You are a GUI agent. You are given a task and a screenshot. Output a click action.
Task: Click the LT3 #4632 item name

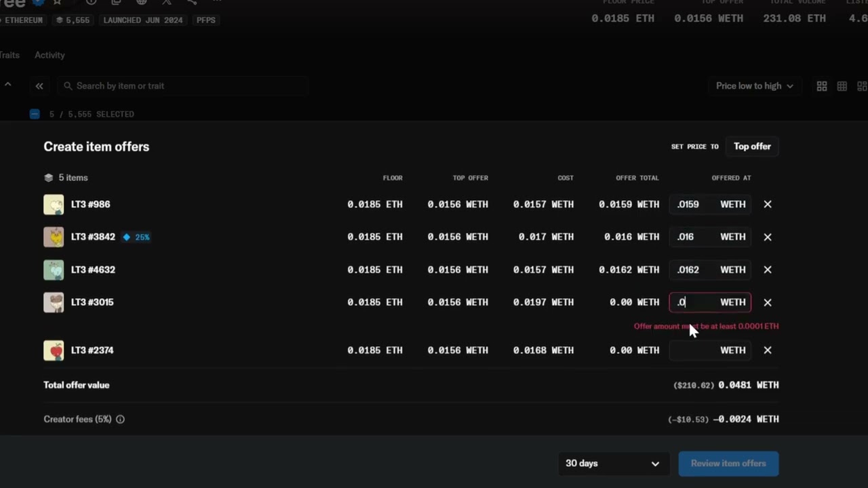click(x=93, y=269)
